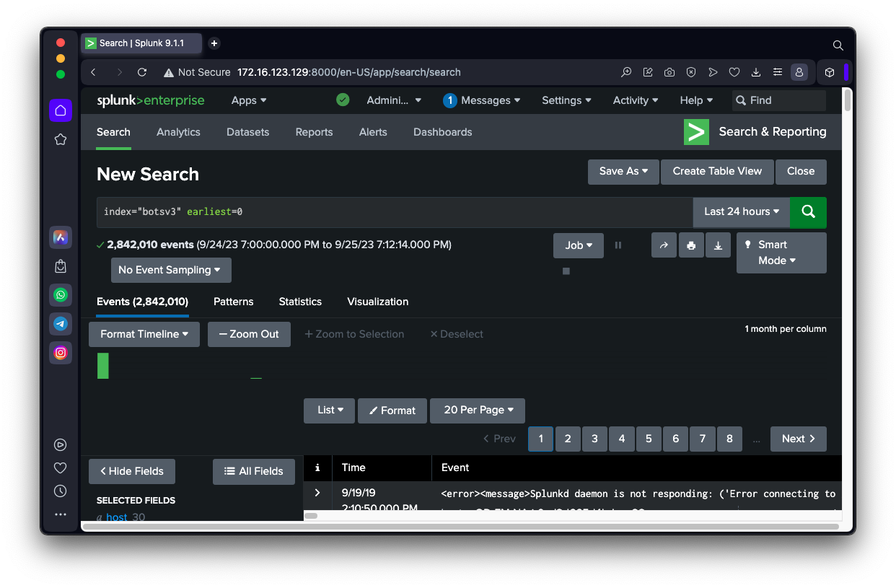The width and height of the screenshot is (896, 588).
Task: Click the Zoom Out timeline button
Action: (x=249, y=334)
